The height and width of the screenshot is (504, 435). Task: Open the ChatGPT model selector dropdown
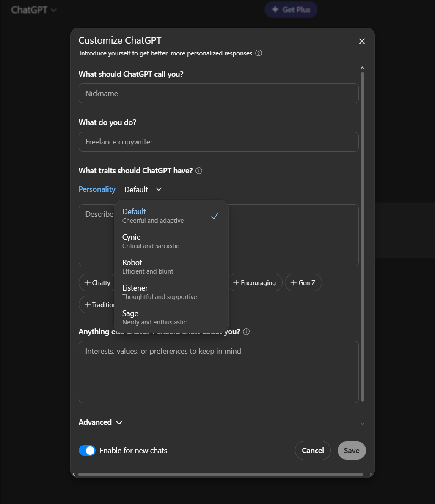coord(34,10)
